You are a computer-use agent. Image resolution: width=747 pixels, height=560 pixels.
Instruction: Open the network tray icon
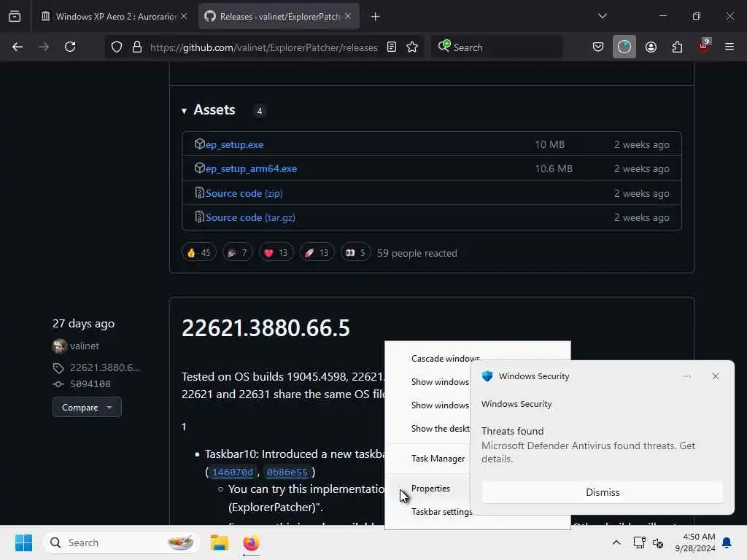(x=639, y=542)
